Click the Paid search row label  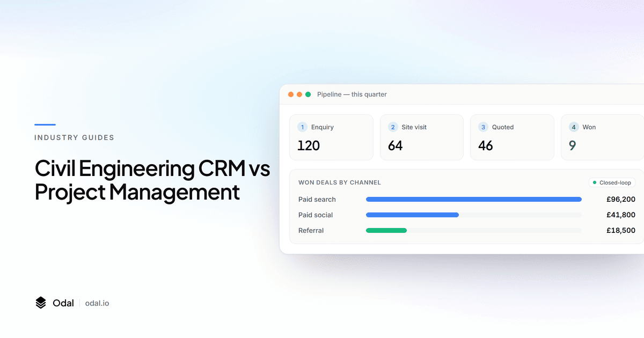317,200
